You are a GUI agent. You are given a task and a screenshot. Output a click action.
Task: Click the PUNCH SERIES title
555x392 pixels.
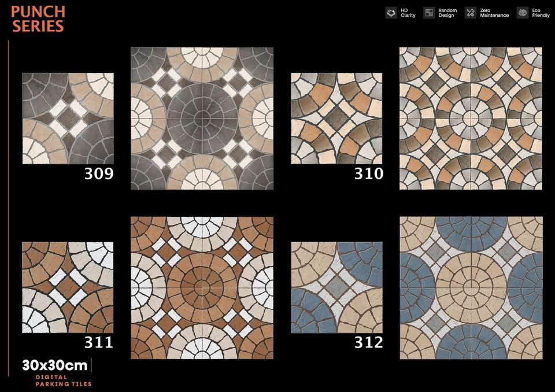tap(38, 19)
